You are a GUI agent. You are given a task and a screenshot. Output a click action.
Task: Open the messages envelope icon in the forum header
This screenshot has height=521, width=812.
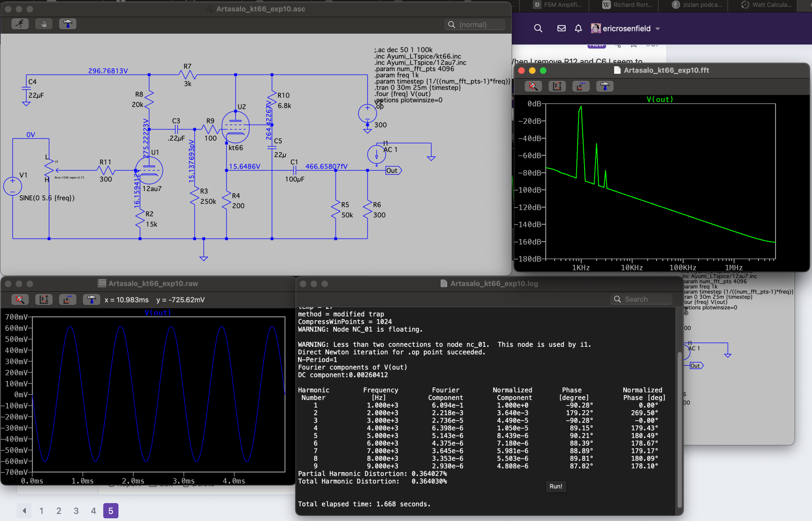click(x=561, y=28)
